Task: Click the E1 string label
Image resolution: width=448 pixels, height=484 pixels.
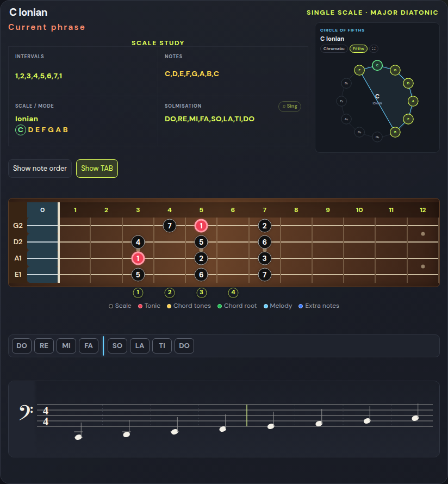Action: click(18, 275)
